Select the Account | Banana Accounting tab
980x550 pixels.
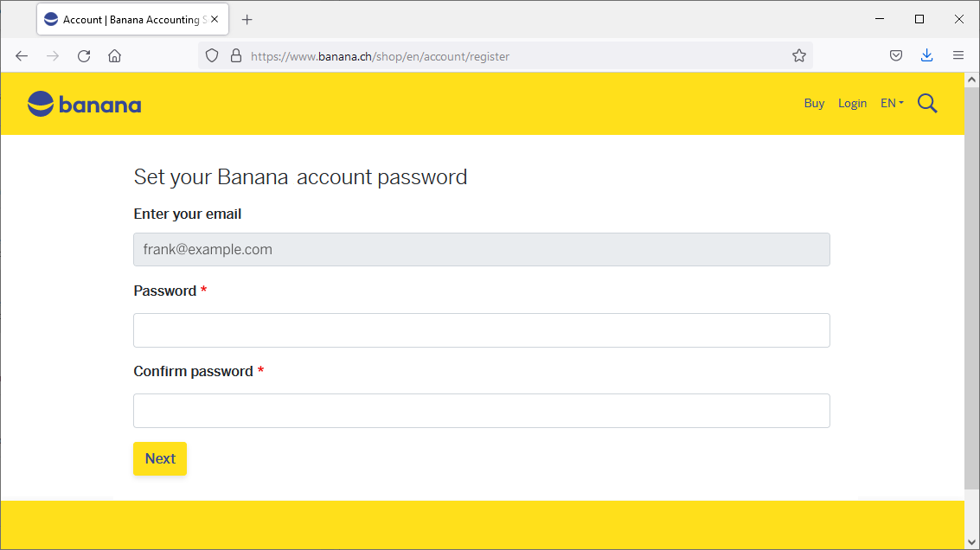coord(125,19)
